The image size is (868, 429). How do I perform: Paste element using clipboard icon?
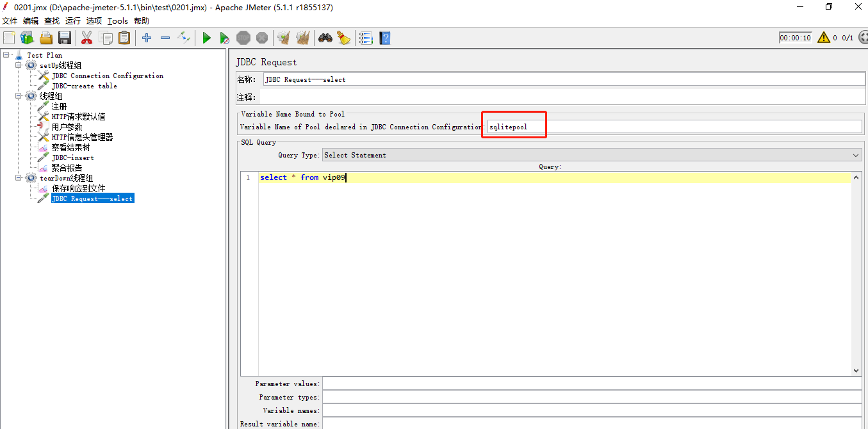tap(124, 38)
